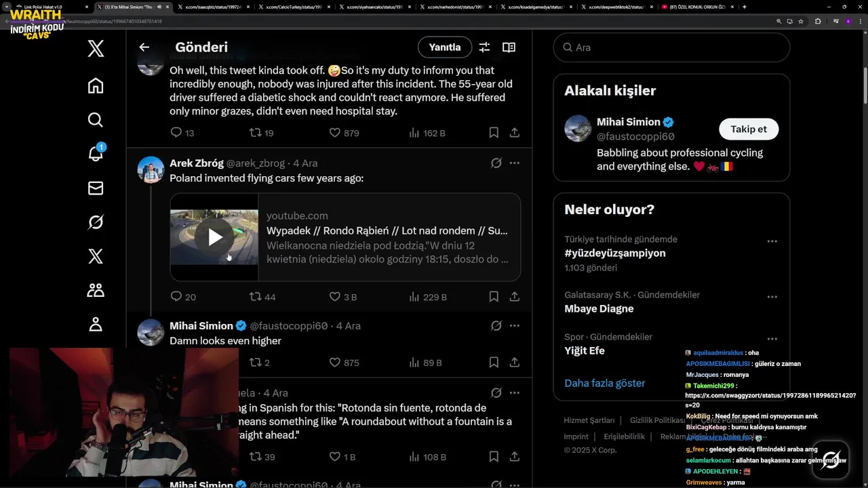
Task: Share Arek Zbróg's flying cars tweet
Action: click(x=515, y=297)
